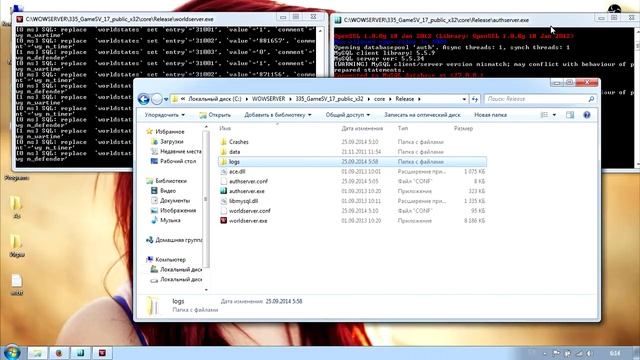Click the Открыть toolbar button
The width and height of the screenshot is (640, 360).
pos(215,115)
